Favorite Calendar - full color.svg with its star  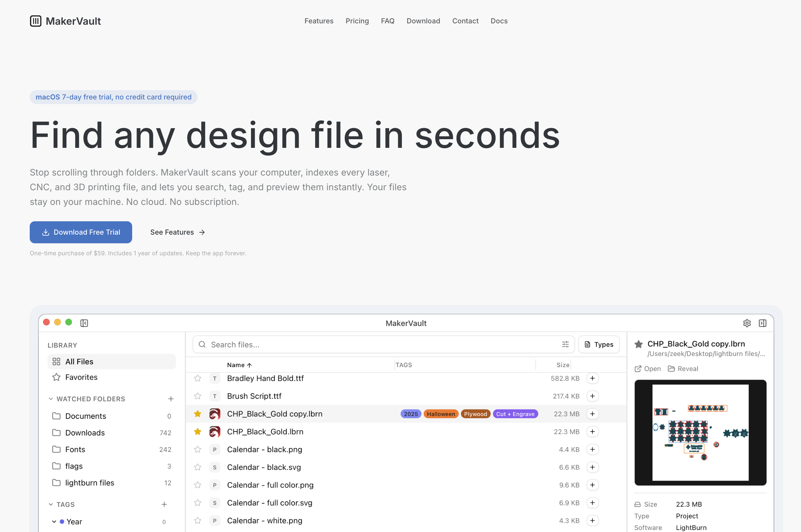pos(198,503)
